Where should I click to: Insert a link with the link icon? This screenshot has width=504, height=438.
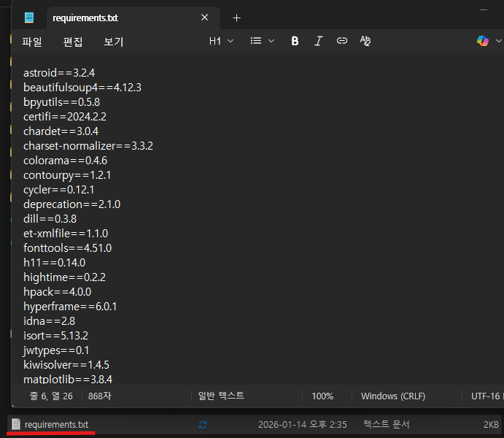pyautogui.click(x=341, y=41)
